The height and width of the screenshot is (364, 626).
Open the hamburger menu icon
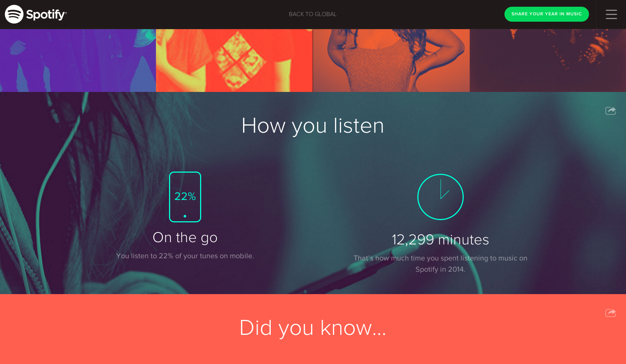(611, 14)
